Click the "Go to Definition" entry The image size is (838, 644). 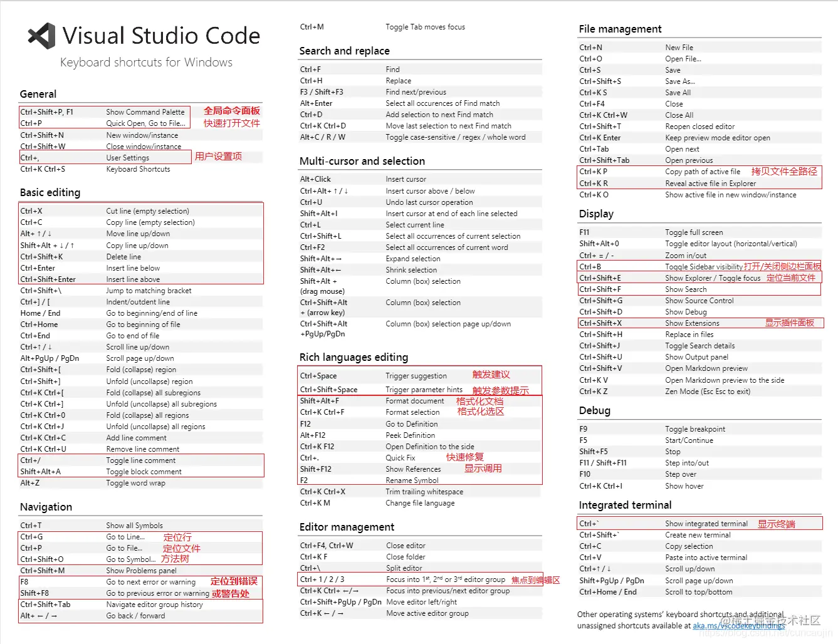coord(412,423)
